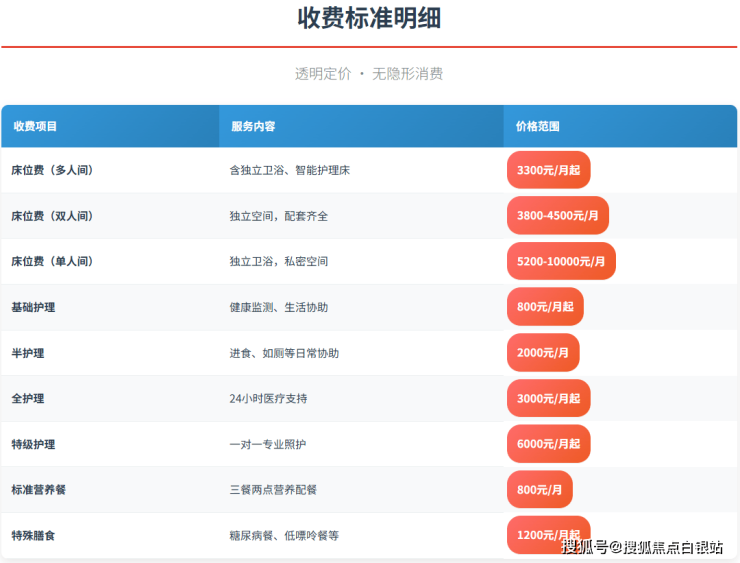Click the 6000元/月起 price badge

(x=549, y=444)
